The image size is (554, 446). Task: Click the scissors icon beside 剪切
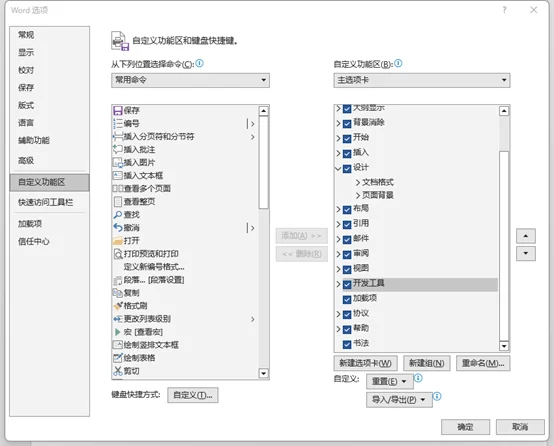click(118, 371)
